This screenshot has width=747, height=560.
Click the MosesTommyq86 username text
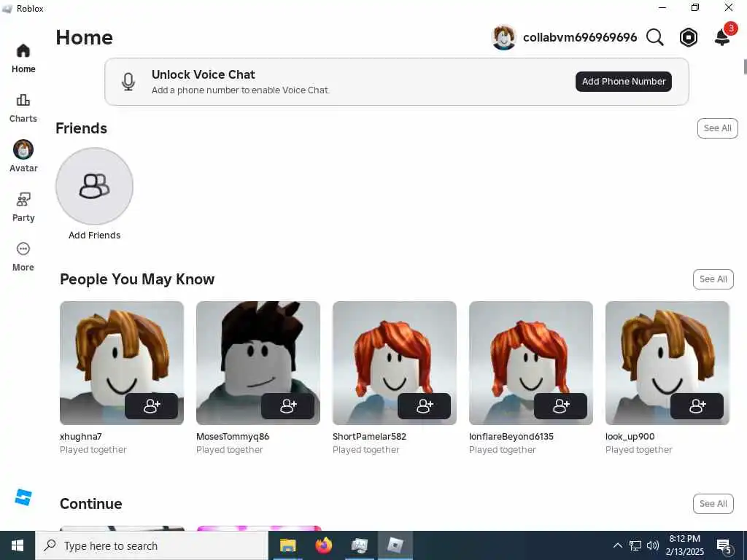click(x=233, y=436)
